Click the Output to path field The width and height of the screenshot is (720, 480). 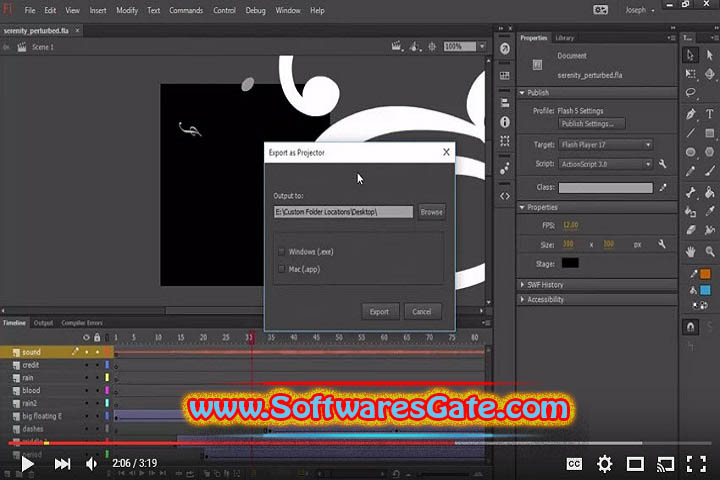pyautogui.click(x=343, y=212)
